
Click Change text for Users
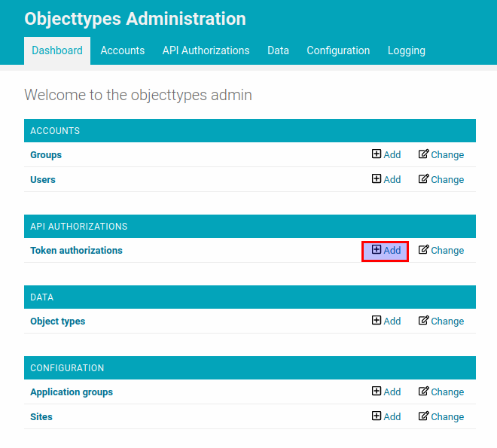coord(447,179)
